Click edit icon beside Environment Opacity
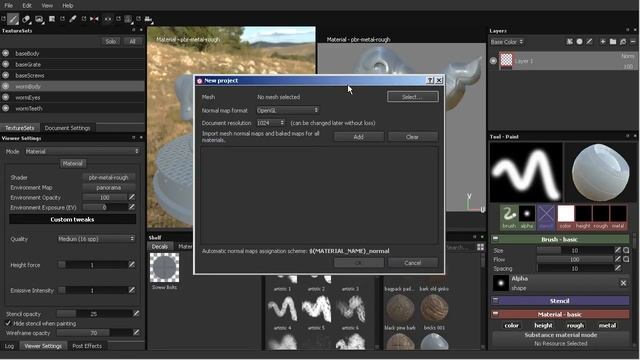The image size is (640, 360). [131, 197]
